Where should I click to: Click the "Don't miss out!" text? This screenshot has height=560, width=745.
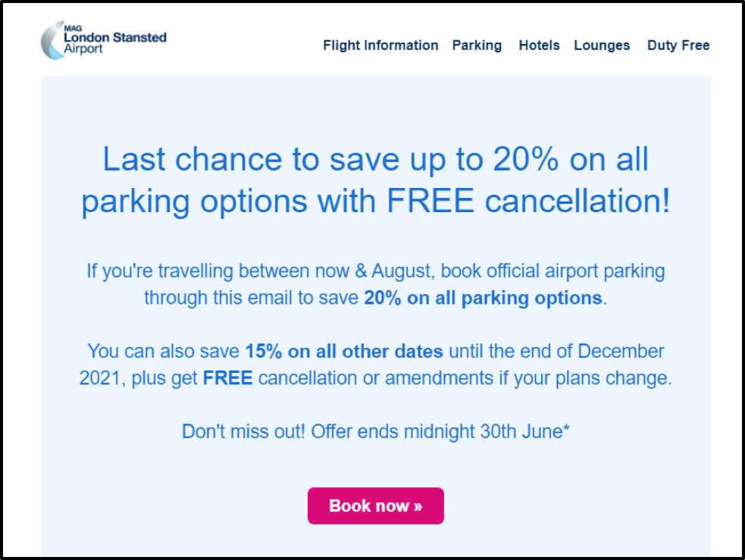point(244,432)
